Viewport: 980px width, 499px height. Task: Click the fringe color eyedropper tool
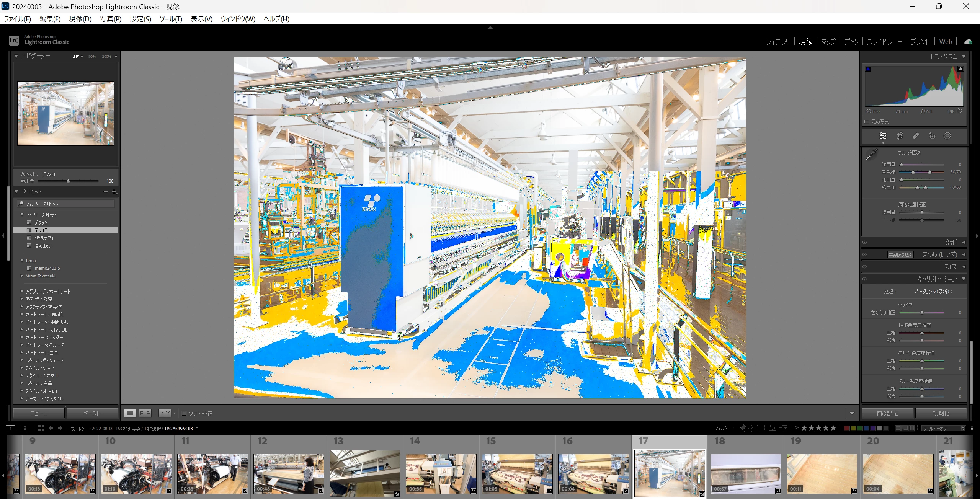[872, 155]
